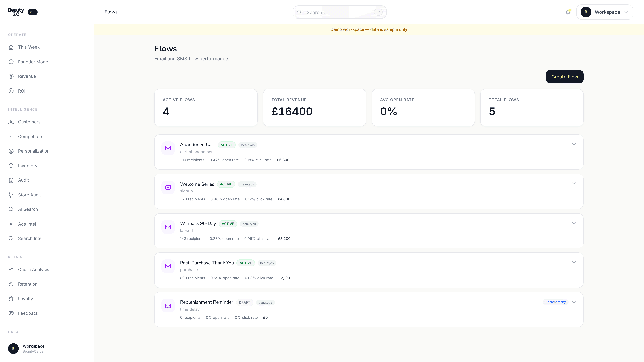
Task: Click the Workspace B avatar in top bar
Action: [x=586, y=12]
